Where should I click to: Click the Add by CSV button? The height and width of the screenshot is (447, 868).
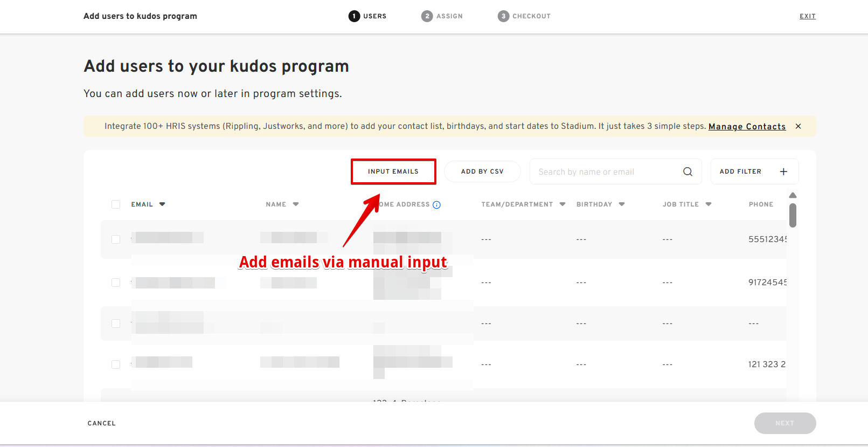point(482,171)
